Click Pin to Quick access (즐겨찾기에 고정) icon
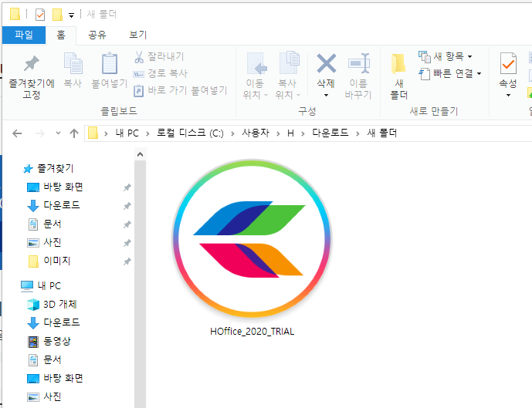Image resolution: width=532 pixels, height=408 pixels. pos(32,63)
